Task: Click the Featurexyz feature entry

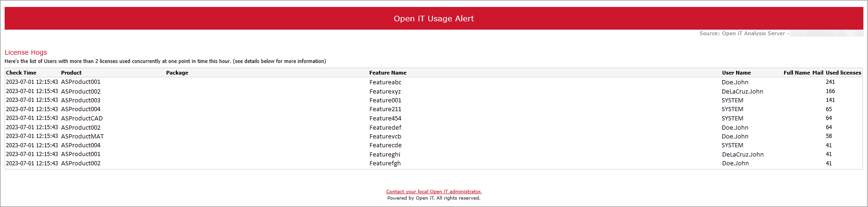Action: [x=385, y=91]
